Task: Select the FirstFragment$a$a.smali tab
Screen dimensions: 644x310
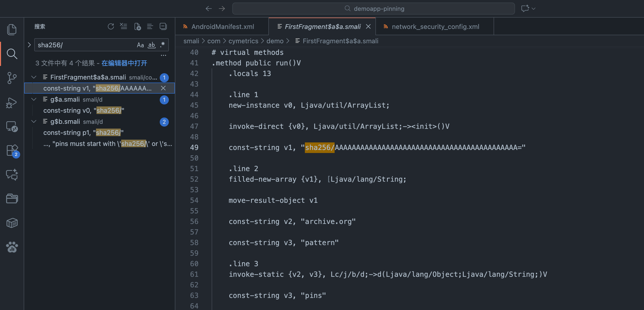Action: pos(322,26)
